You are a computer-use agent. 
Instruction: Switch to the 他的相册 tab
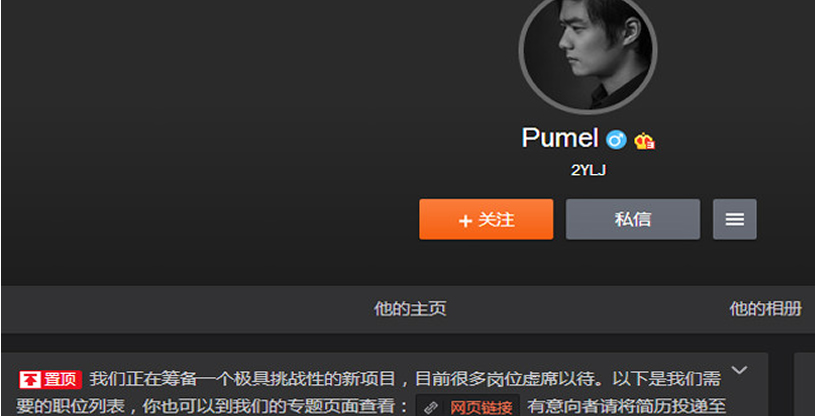pyautogui.click(x=766, y=309)
